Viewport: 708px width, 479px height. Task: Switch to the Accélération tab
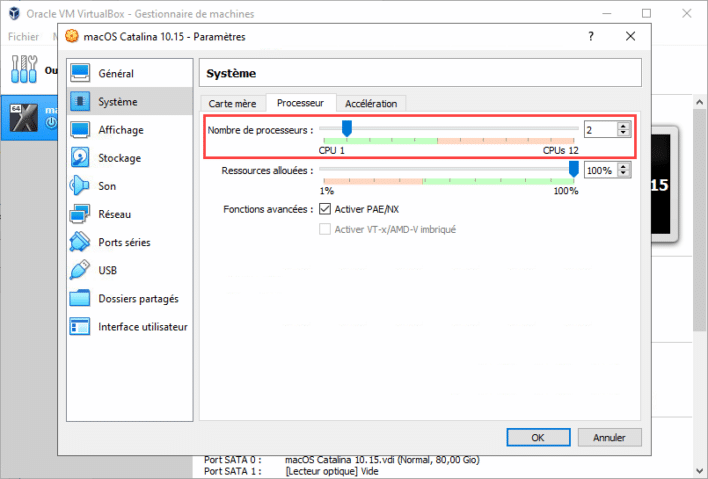tap(371, 104)
